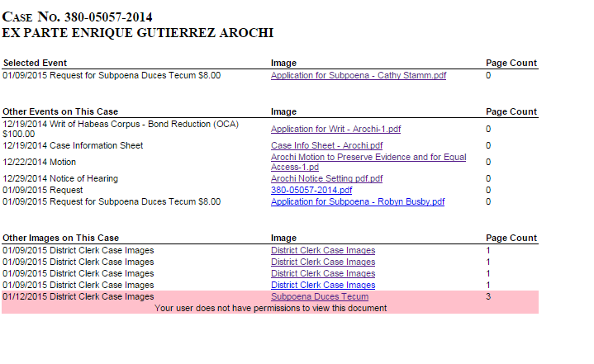
Task: Click the 12/29/2014 Notice of Hearing event text
Action: (60, 178)
